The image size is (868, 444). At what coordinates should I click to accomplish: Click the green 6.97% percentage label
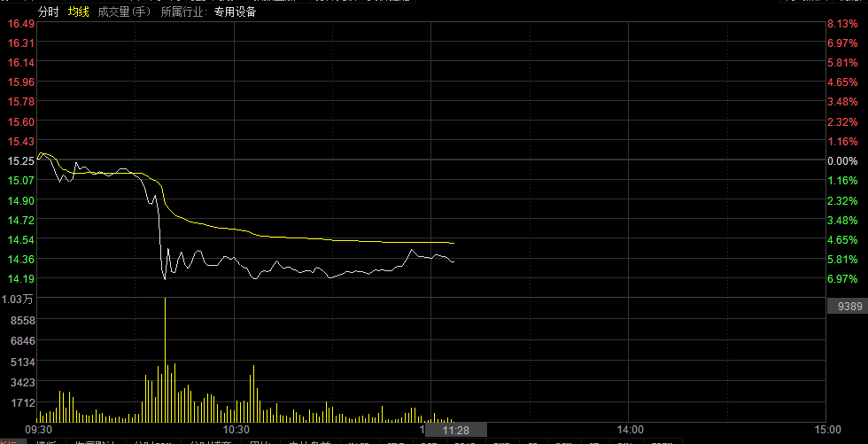(x=842, y=278)
